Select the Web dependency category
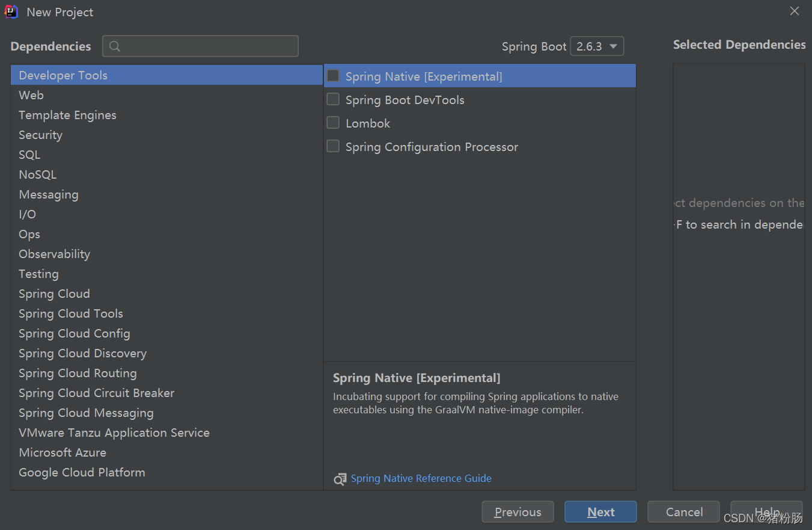Image resolution: width=812 pixels, height=530 pixels. coord(31,95)
